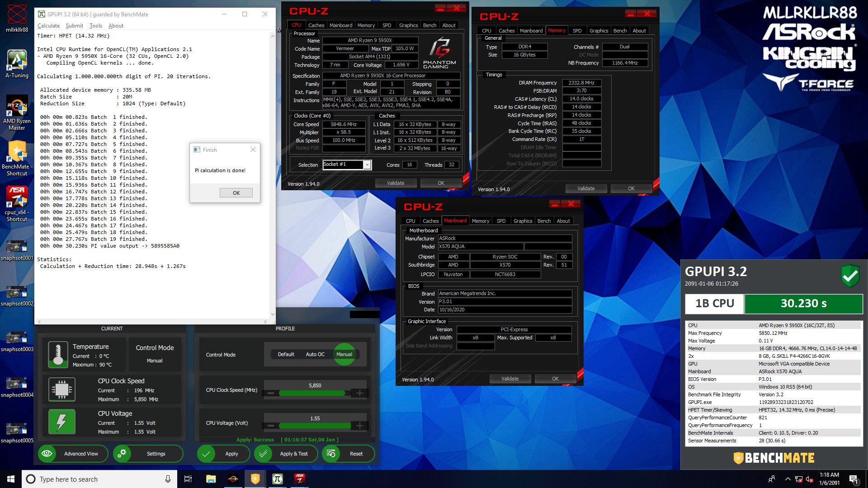Viewport: 868px width, 488px height.
Task: Increase CPU Clock Speed with plus
Action: 360,393
